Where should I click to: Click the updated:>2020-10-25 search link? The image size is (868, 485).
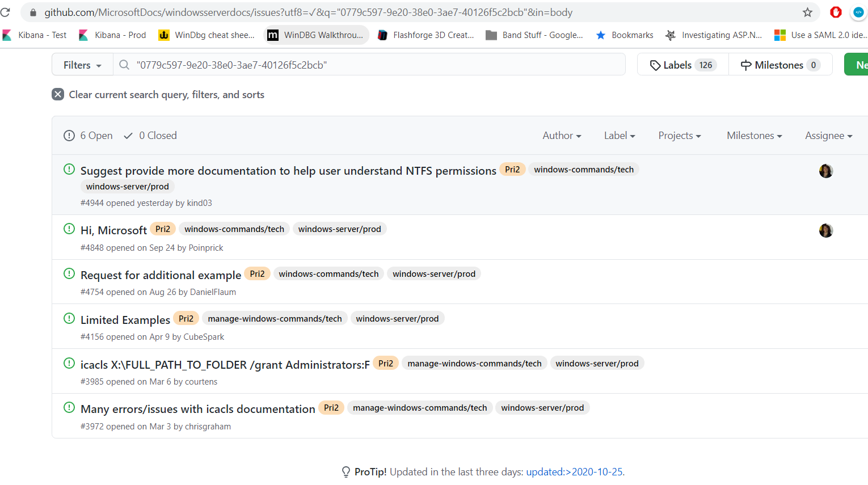(574, 471)
